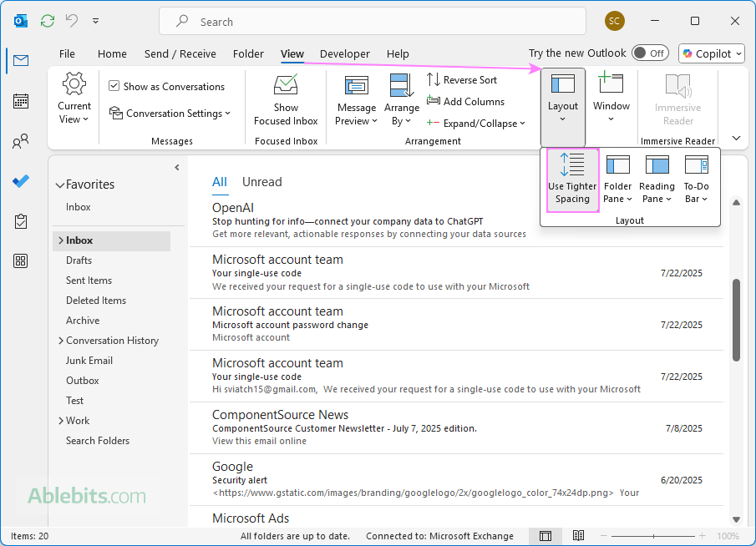Open Mail in the left navigation bar
This screenshot has height=546, width=756.
tap(21, 60)
